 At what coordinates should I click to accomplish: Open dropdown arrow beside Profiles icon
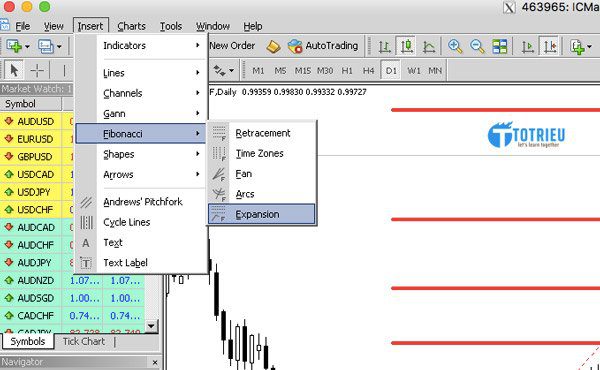point(59,47)
